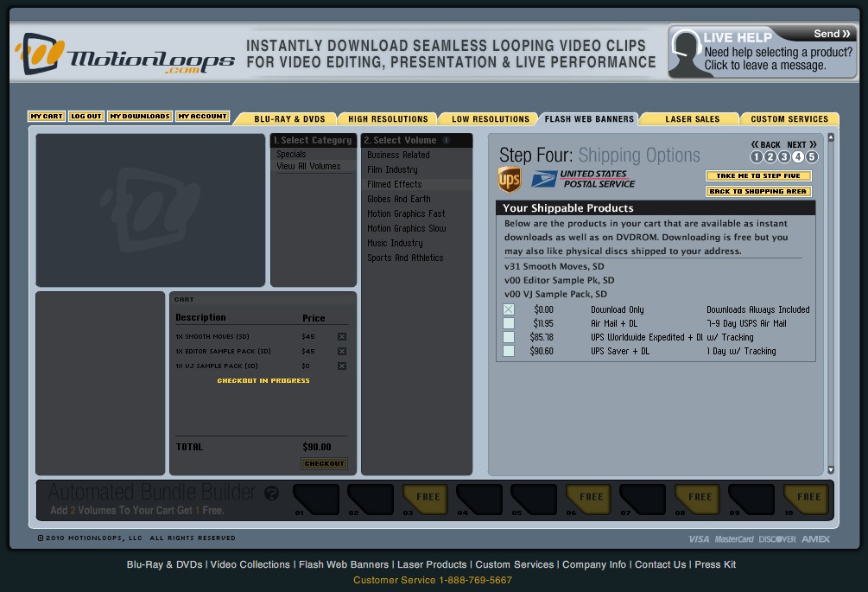Switch to the Low Resolutions tab
The height and width of the screenshot is (592, 868).
click(491, 119)
